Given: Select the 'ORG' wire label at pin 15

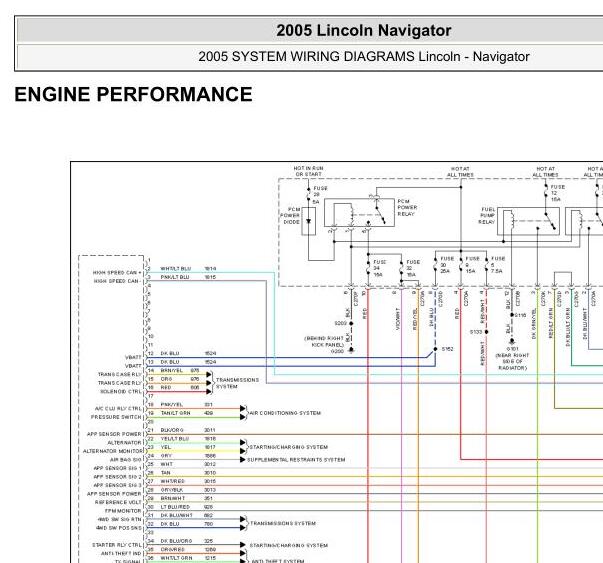Looking at the screenshot, I should (166, 379).
